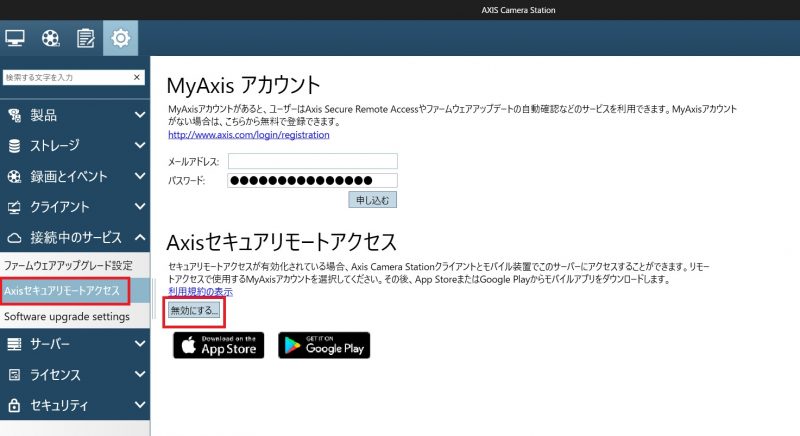Viewport: 800px width, 436px height.
Task: Click the 製品 devices icon
Action: tap(14, 116)
